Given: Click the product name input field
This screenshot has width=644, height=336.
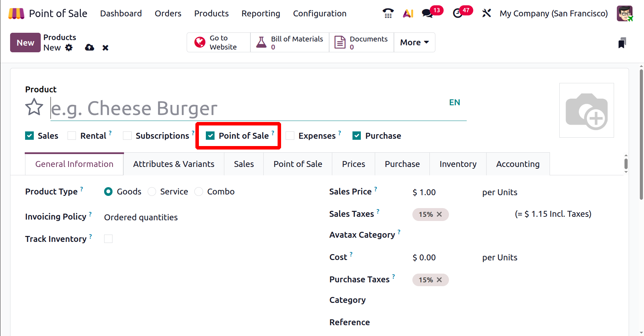Looking at the screenshot, I should (244, 108).
